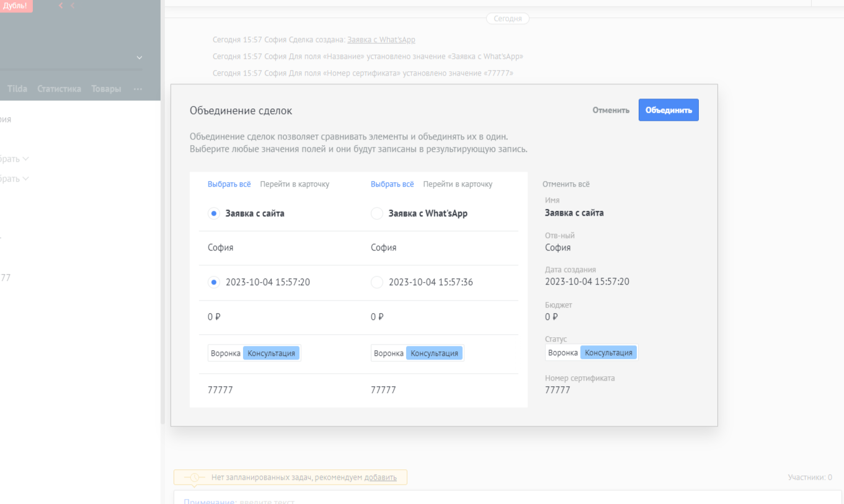Click 'Выбрать всё' above 'Заявка с What'sApp'
The image size is (844, 504).
(x=393, y=184)
